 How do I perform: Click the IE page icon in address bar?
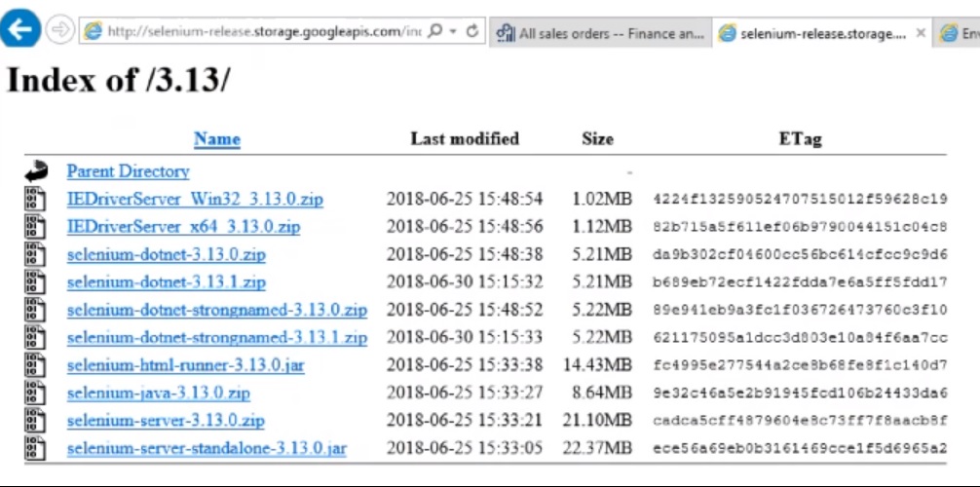click(x=94, y=30)
